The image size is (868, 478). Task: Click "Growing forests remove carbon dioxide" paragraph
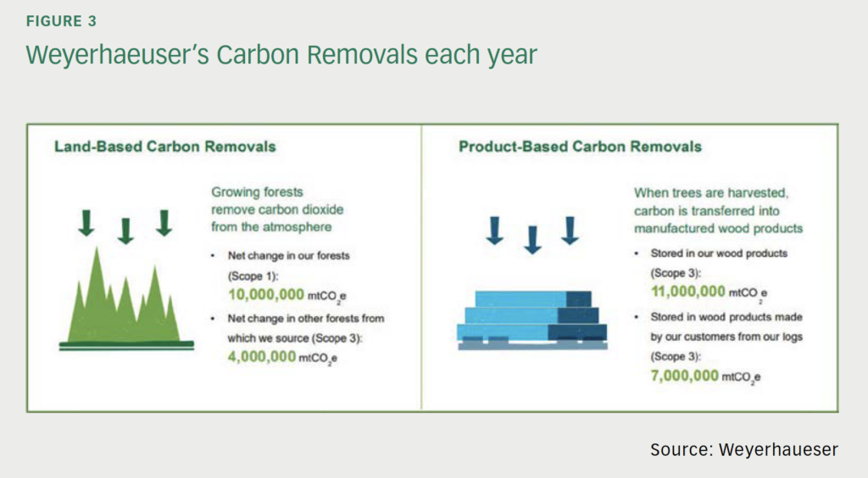coord(277,209)
